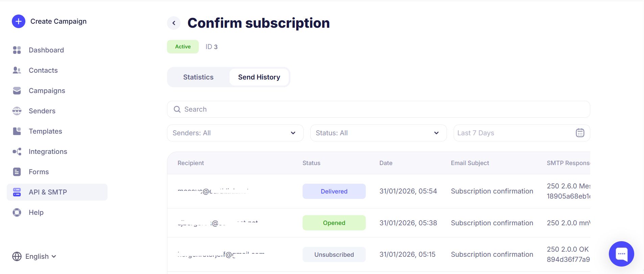The height and width of the screenshot is (274, 644).
Task: Click the Forms document icon
Action: click(x=17, y=172)
